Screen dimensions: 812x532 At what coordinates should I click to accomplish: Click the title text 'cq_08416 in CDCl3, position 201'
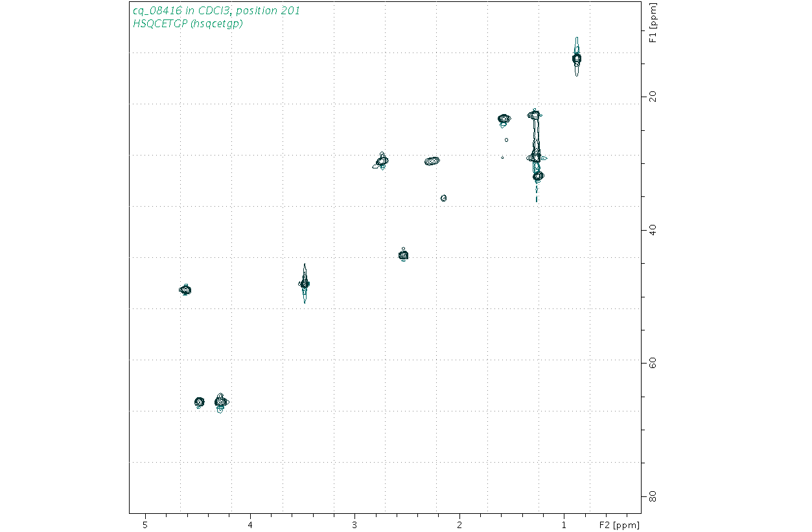216,11
